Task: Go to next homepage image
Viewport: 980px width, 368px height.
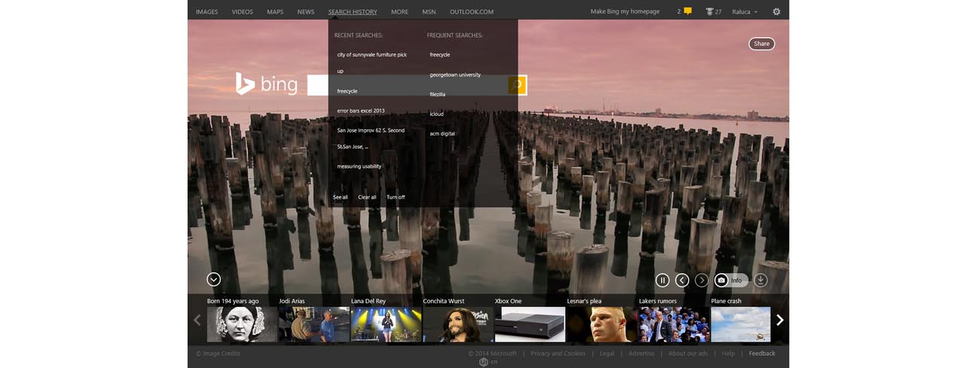Action: click(x=701, y=280)
